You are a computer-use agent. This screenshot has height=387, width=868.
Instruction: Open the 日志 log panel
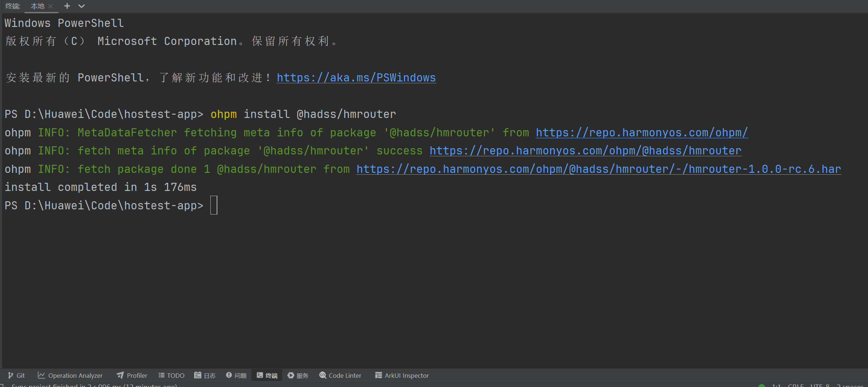205,375
